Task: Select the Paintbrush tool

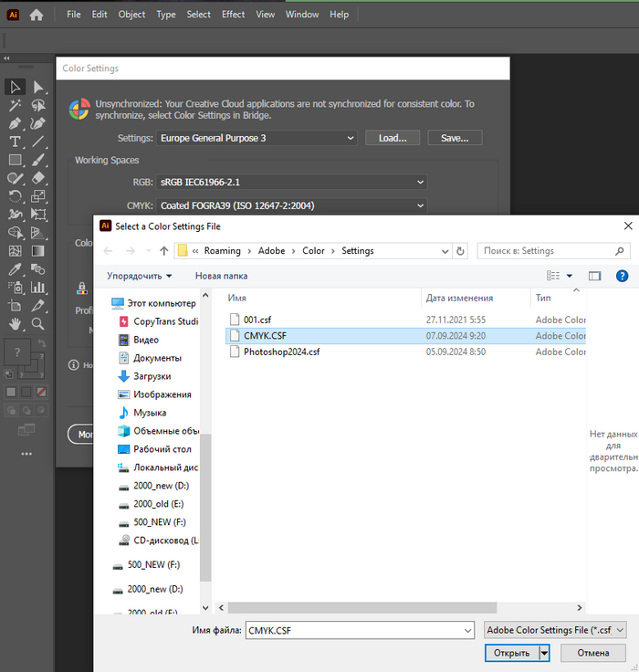Action: pos(38,160)
